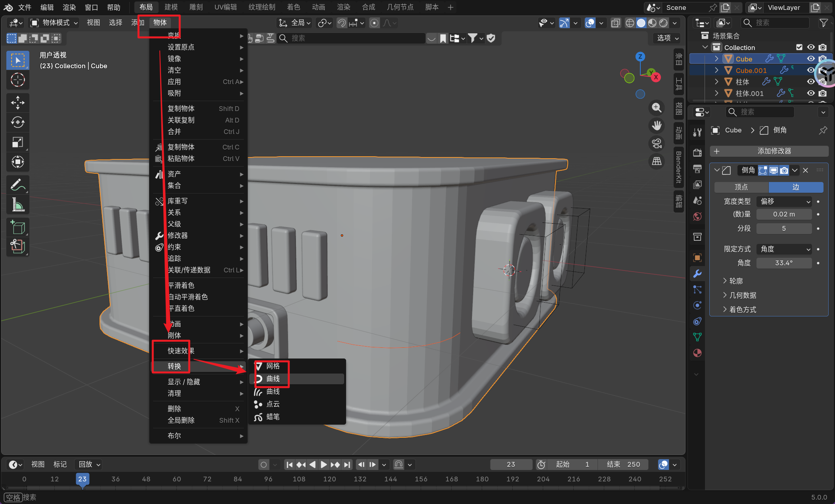This screenshot has width=835, height=504.
Task: Select the Annotate pencil tool
Action: (x=17, y=185)
